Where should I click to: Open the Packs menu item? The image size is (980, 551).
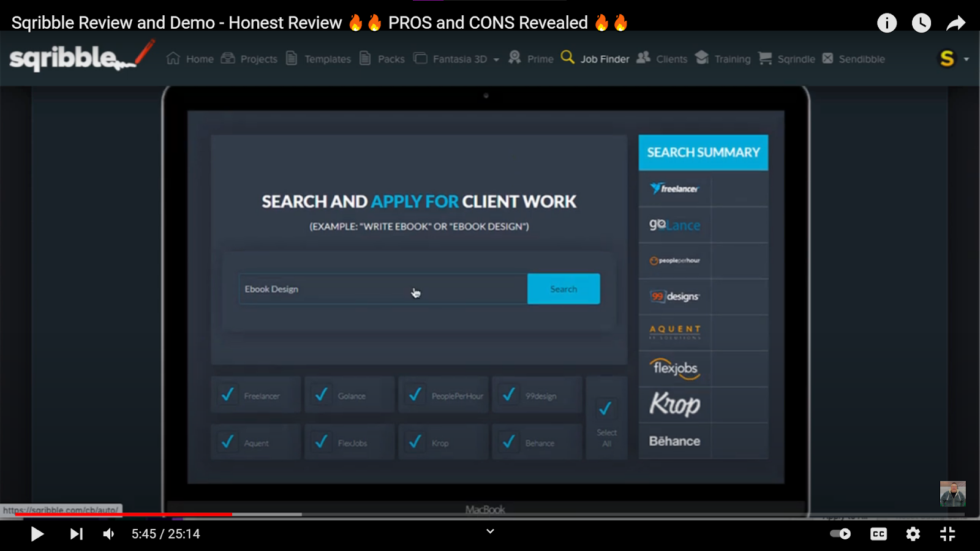[391, 59]
